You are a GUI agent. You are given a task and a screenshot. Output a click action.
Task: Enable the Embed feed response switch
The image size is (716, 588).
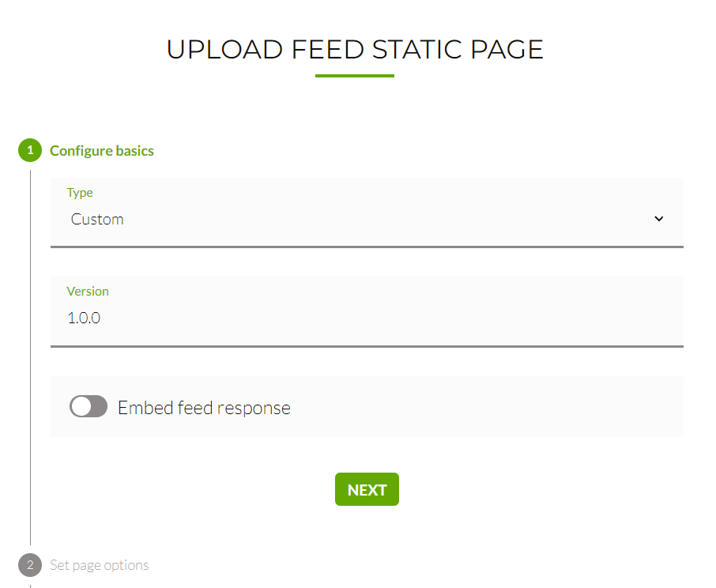coord(89,407)
